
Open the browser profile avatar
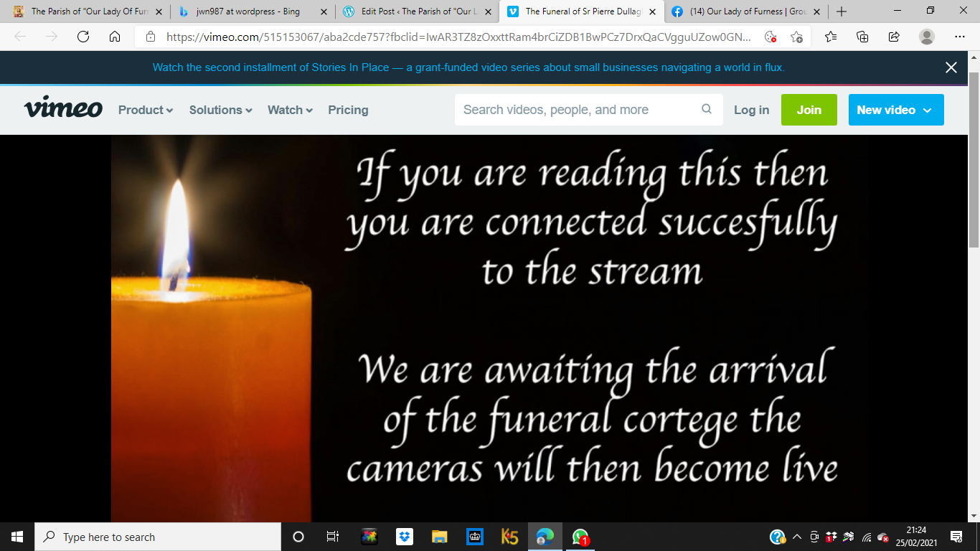point(927,37)
